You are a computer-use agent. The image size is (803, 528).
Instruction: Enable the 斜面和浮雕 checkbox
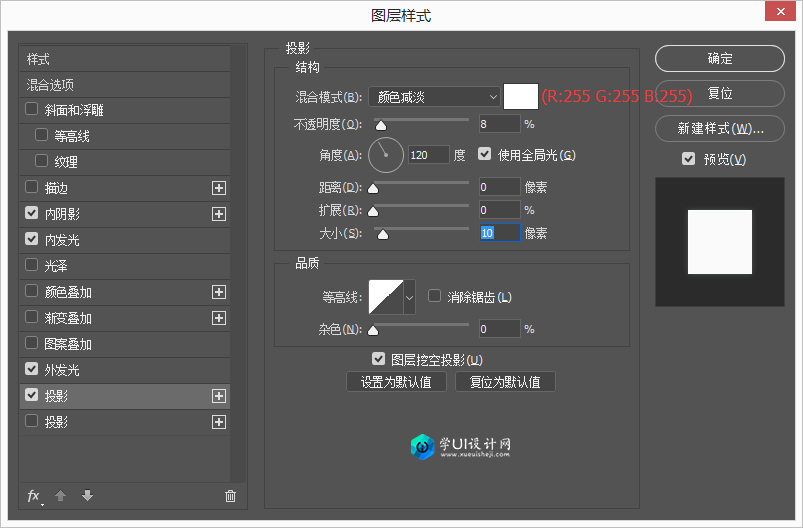[32, 110]
